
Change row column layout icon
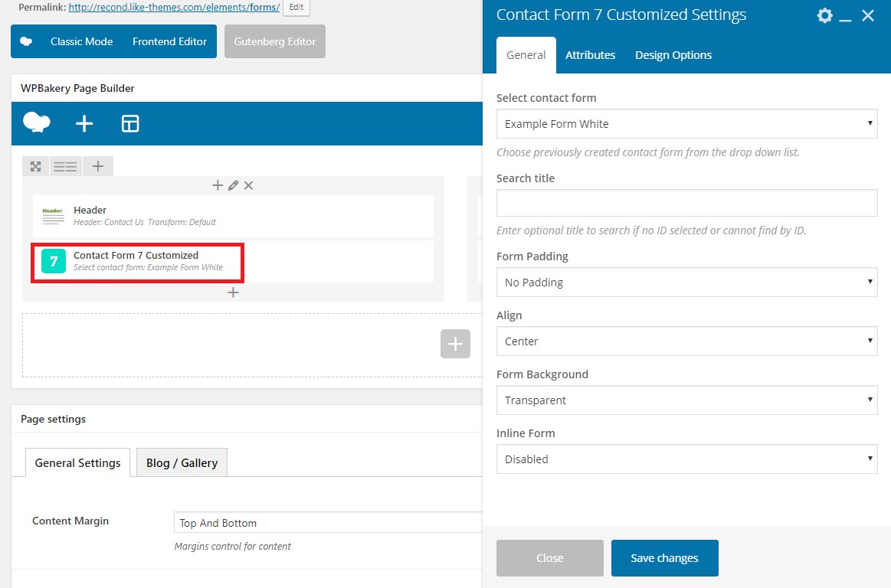(x=65, y=166)
